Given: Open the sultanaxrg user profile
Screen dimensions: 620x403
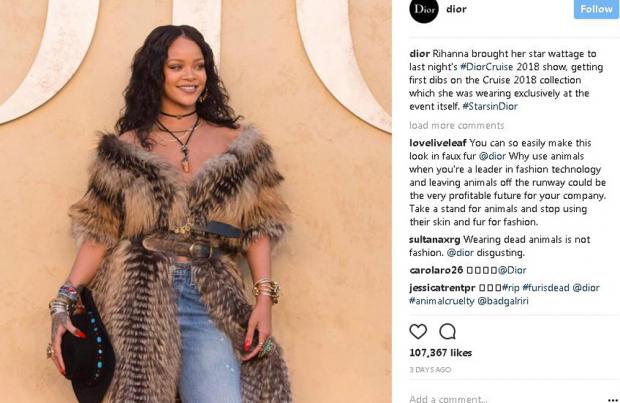Looking at the screenshot, I should 435,240.
